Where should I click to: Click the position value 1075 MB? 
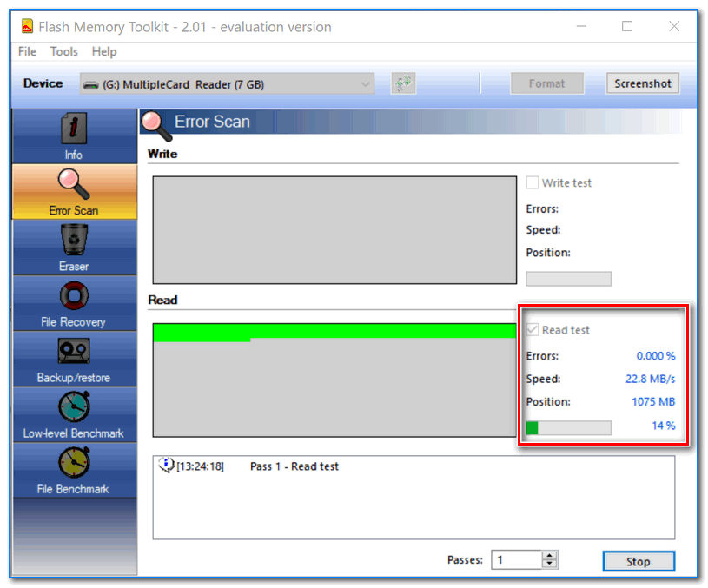(x=653, y=401)
